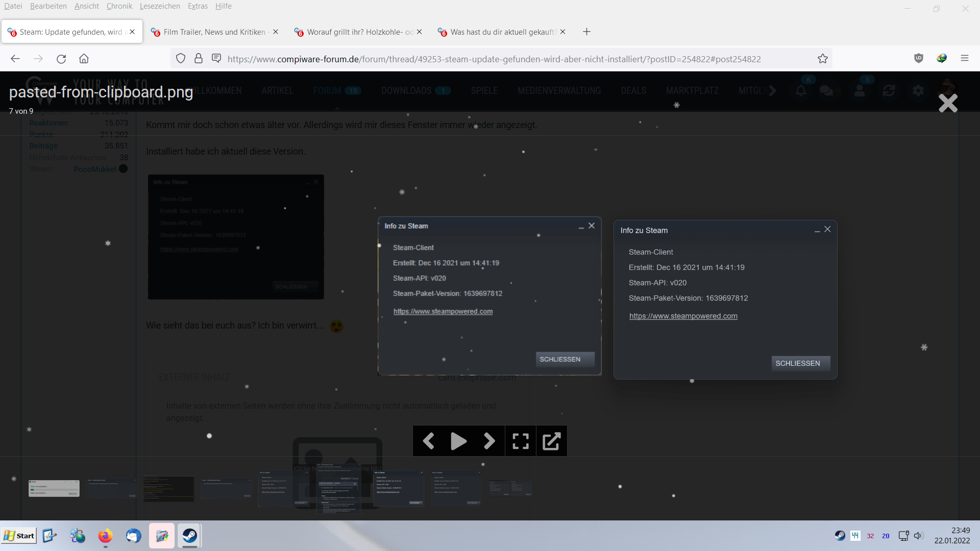Bookmark this page with the star
The height and width of the screenshot is (551, 980).
click(x=823, y=59)
